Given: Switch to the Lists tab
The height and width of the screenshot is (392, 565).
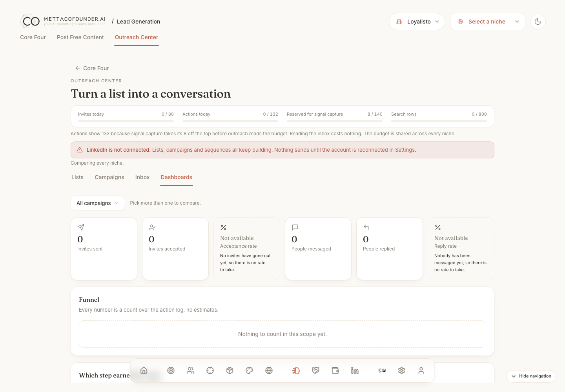Looking at the screenshot, I should 77,177.
